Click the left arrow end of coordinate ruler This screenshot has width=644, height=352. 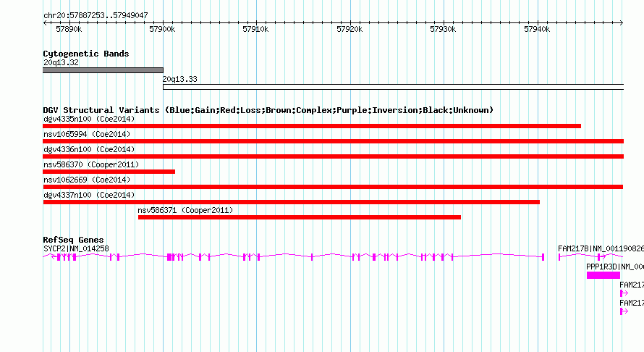coord(45,23)
